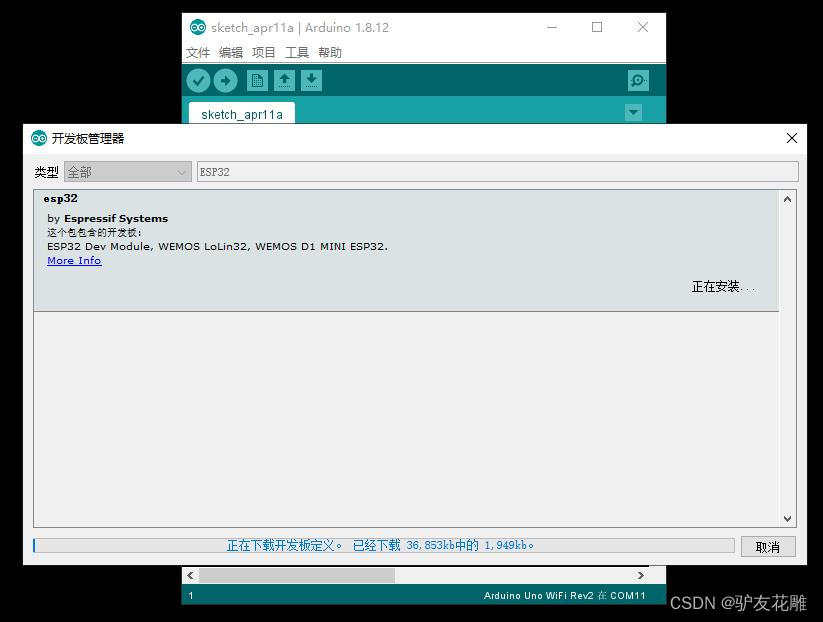The height and width of the screenshot is (622, 823).
Task: Click the board list scroll up arrow
Action: coord(787,199)
